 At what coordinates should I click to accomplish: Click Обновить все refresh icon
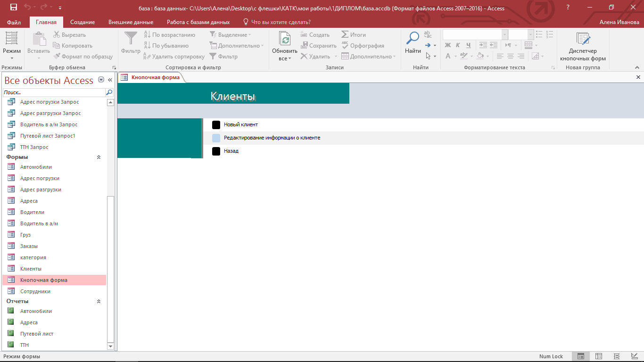click(284, 39)
